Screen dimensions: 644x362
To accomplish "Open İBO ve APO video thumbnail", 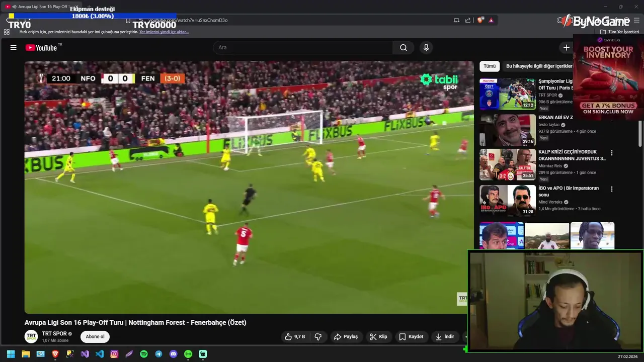I will click(508, 201).
